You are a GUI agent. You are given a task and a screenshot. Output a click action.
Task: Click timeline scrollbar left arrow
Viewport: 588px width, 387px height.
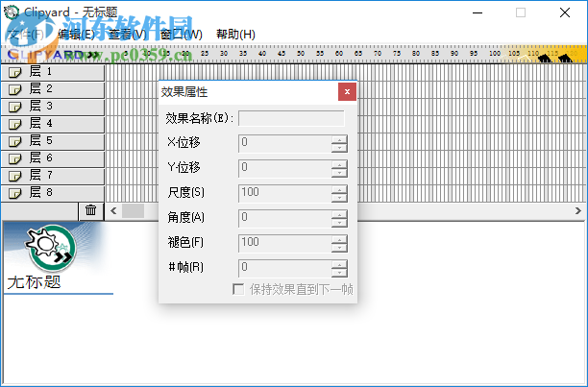click(113, 211)
